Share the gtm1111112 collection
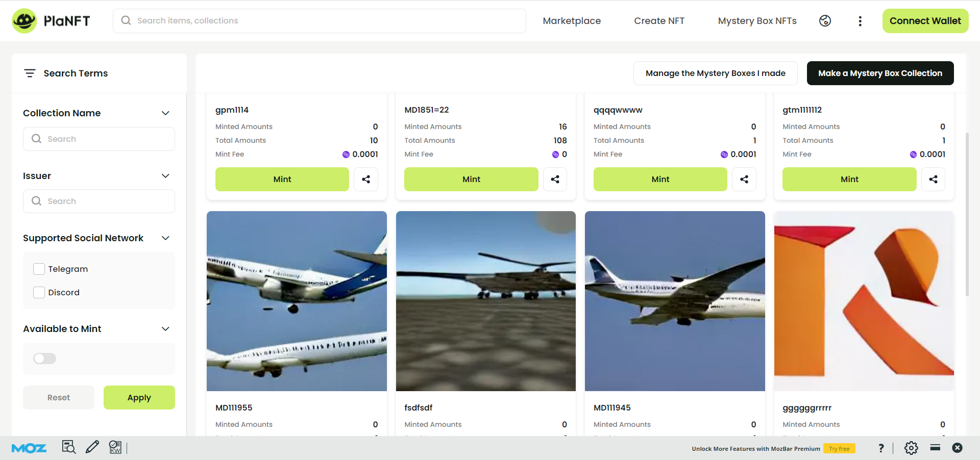The height and width of the screenshot is (460, 980). point(933,179)
